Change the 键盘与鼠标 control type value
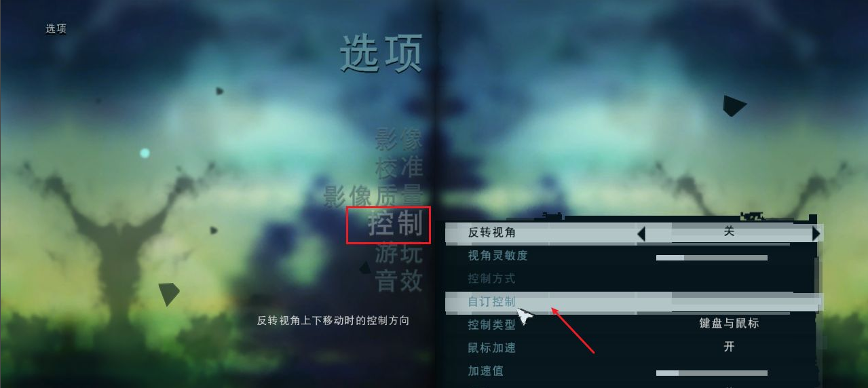The image size is (868, 388). (729, 324)
